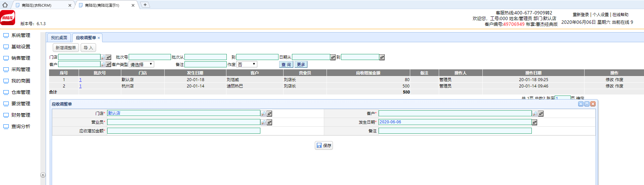644x185 pixels.
Task: Open 客户 search lookup in filter bar
Action: [x=103, y=64]
